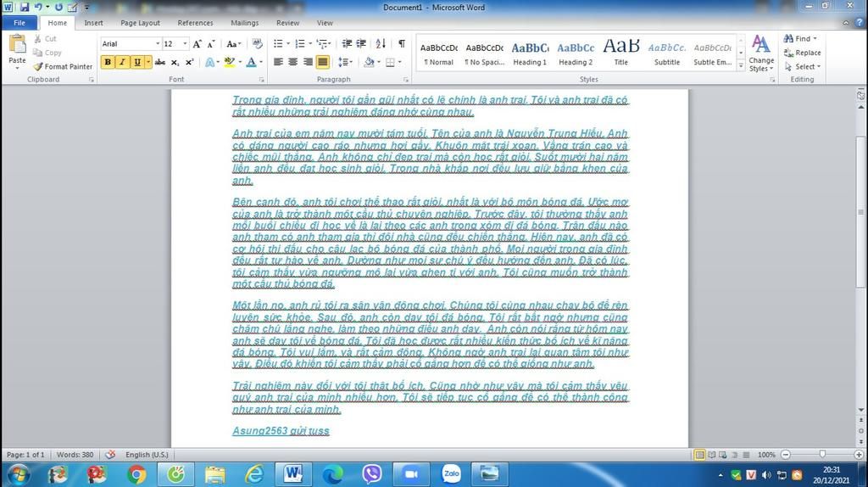Open the font size dropdown showing 12
868x487 pixels.
click(185, 44)
